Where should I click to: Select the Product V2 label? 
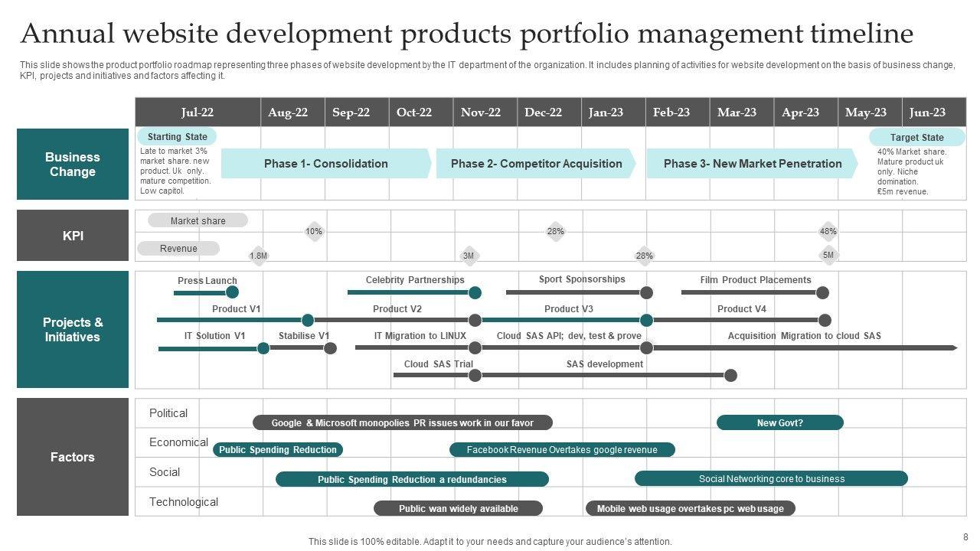(397, 309)
